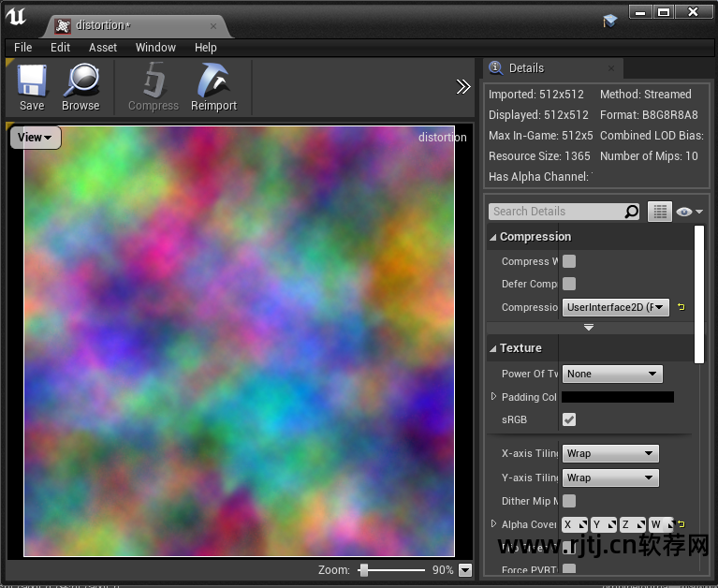This screenshot has width=718, height=588.
Task: Click the Padding Color black swatch
Action: pyautogui.click(x=618, y=397)
